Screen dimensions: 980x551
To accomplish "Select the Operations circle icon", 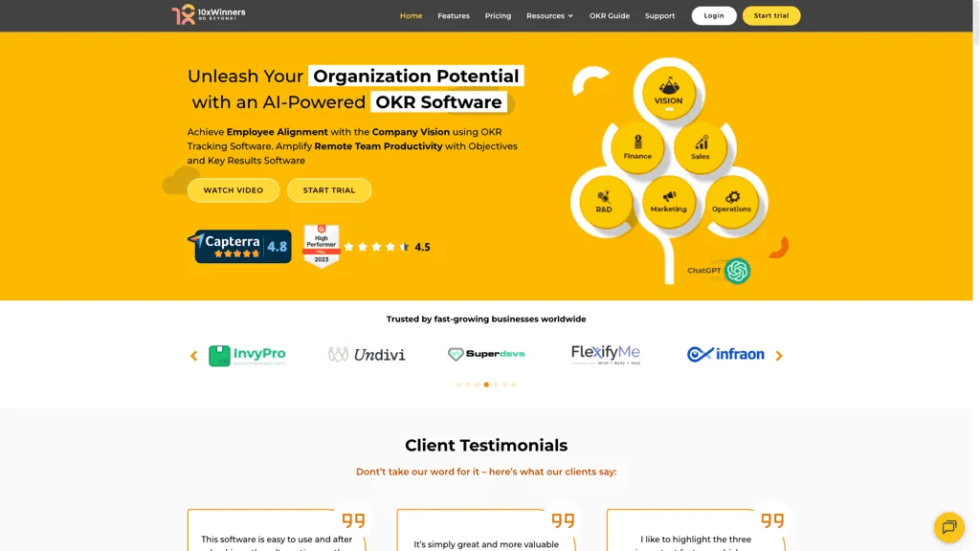I will click(x=731, y=201).
